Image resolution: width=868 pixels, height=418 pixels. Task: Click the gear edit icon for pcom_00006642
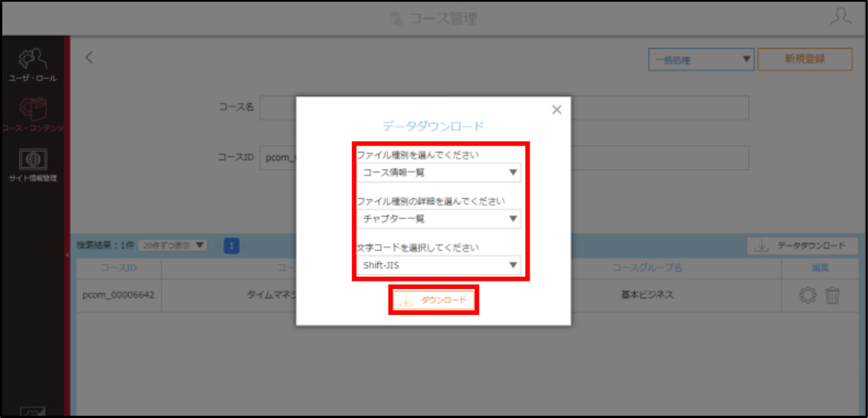click(809, 295)
